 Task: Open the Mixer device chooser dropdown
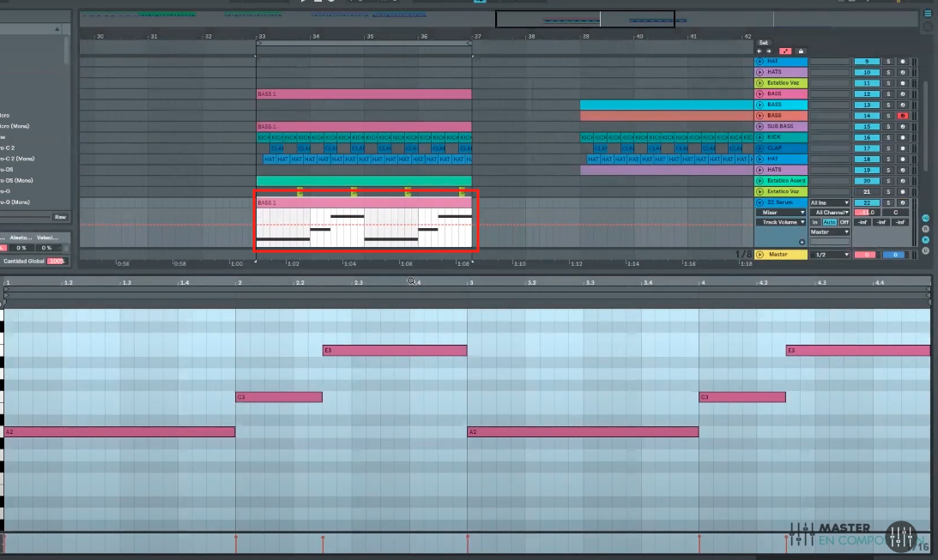point(781,212)
